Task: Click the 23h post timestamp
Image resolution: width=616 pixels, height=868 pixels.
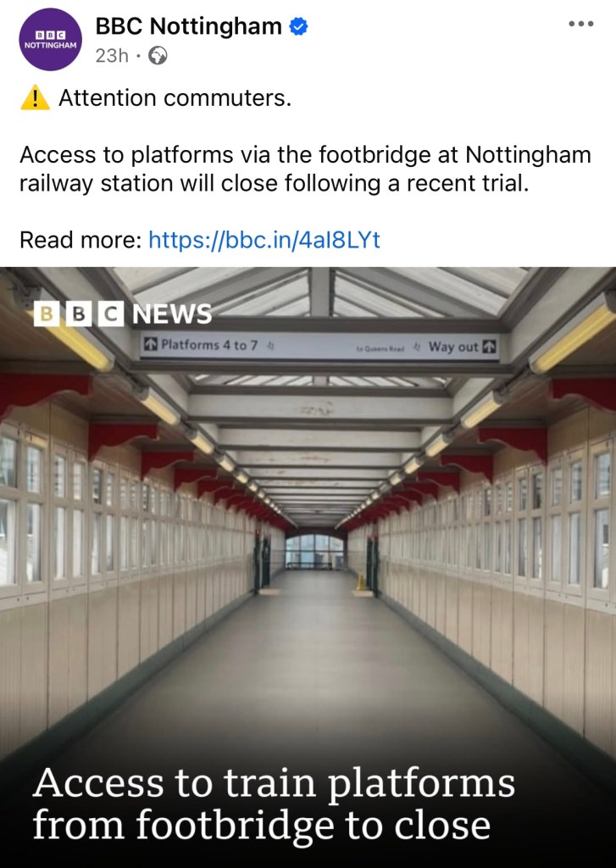Action: [112, 55]
